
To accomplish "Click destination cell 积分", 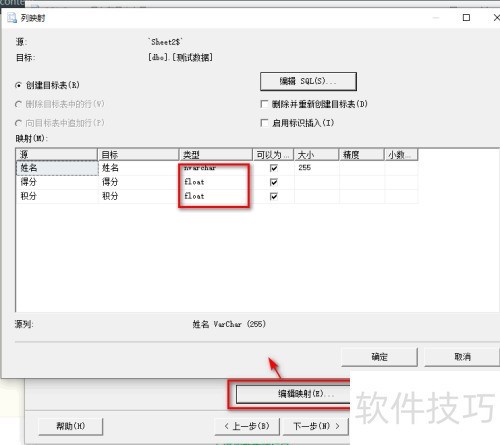I will click(139, 196).
